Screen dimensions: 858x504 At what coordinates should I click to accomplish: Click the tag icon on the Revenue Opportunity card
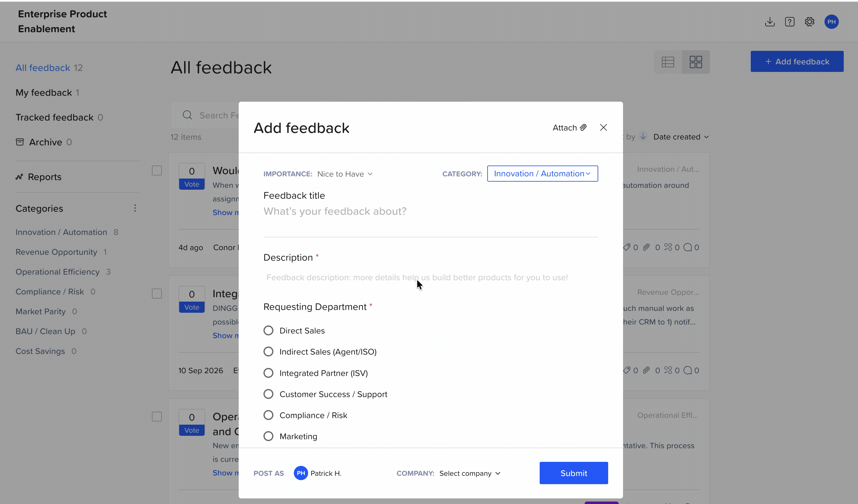pyautogui.click(x=626, y=370)
